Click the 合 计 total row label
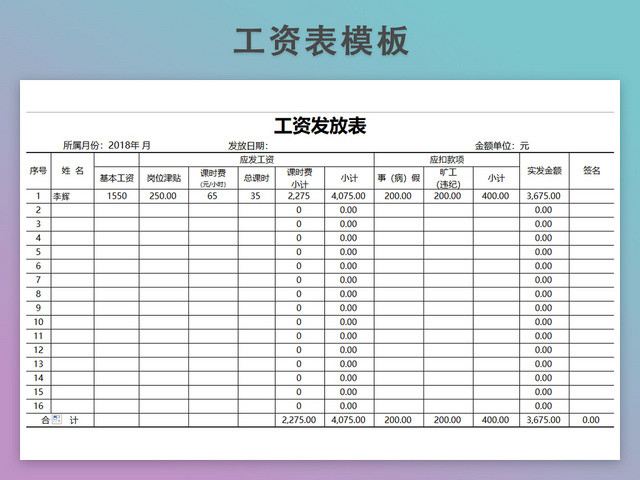 [60, 420]
